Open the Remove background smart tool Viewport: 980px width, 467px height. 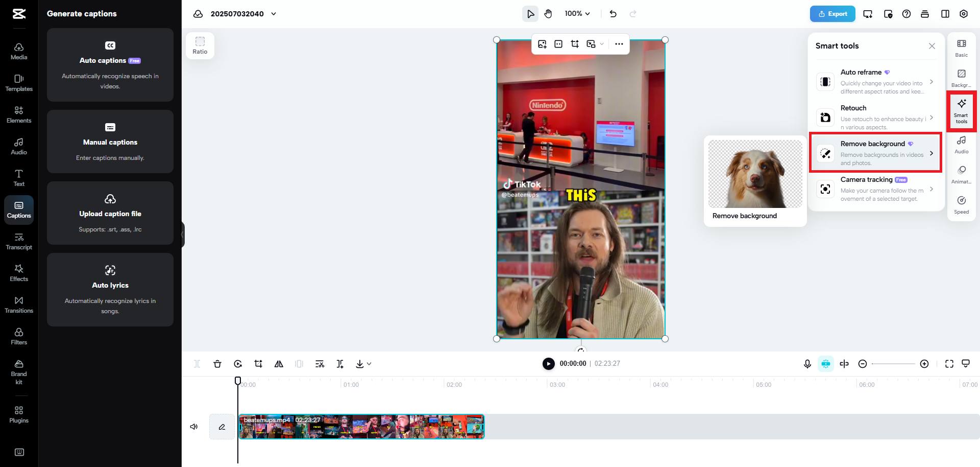coord(875,153)
